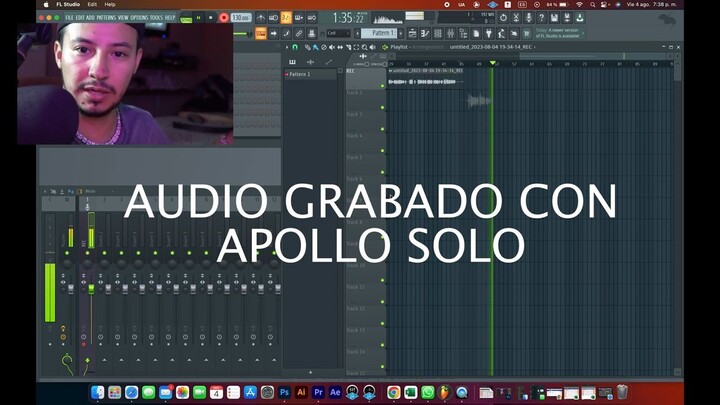Choose the Select marquee tool in Playlist
Viewport: 720px width, 405px height.
click(356, 47)
